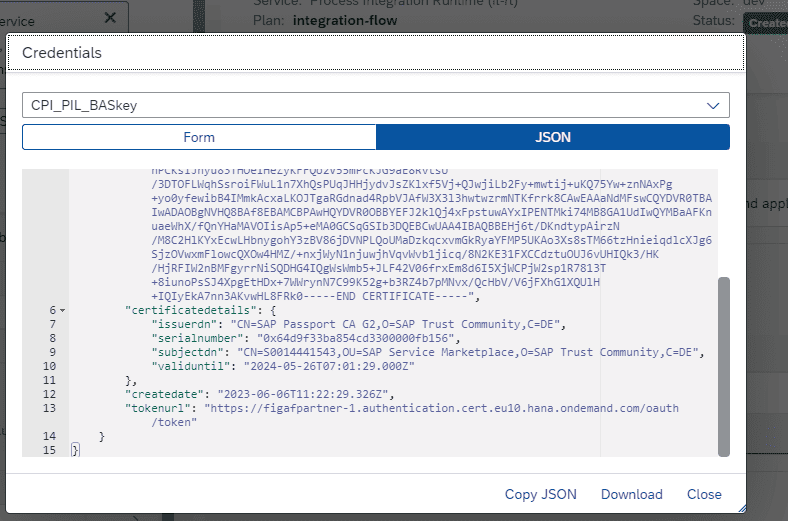Click the "certificatedetails" key text

pos(190,310)
